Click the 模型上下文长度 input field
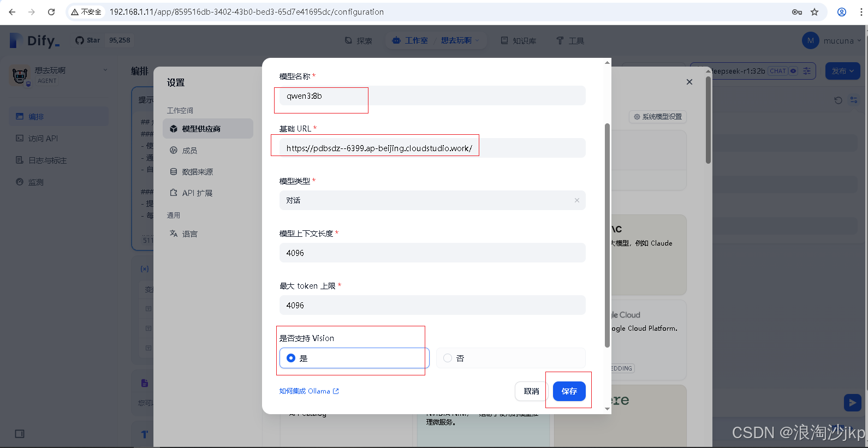The width and height of the screenshot is (868, 448). (x=432, y=253)
